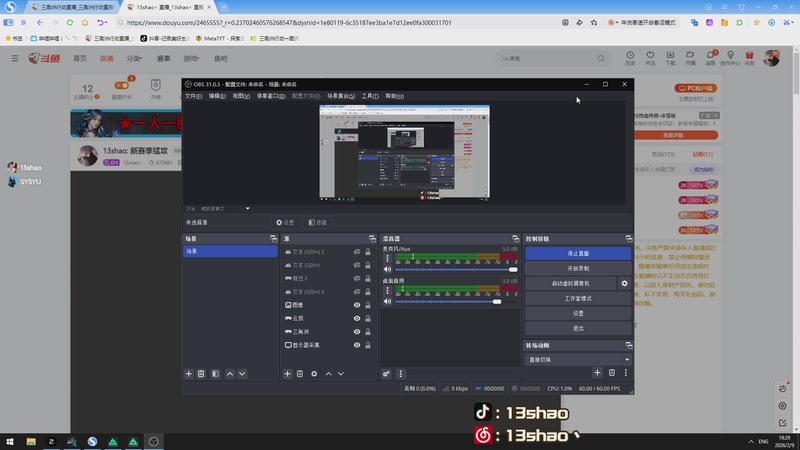The image size is (800, 450).
Task: Add a new source with plus icon
Action: point(287,374)
